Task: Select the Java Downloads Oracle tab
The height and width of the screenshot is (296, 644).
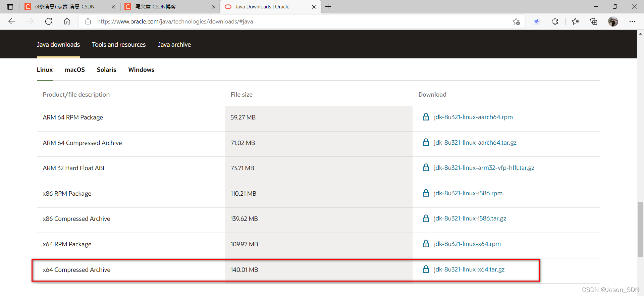Action: (270, 7)
